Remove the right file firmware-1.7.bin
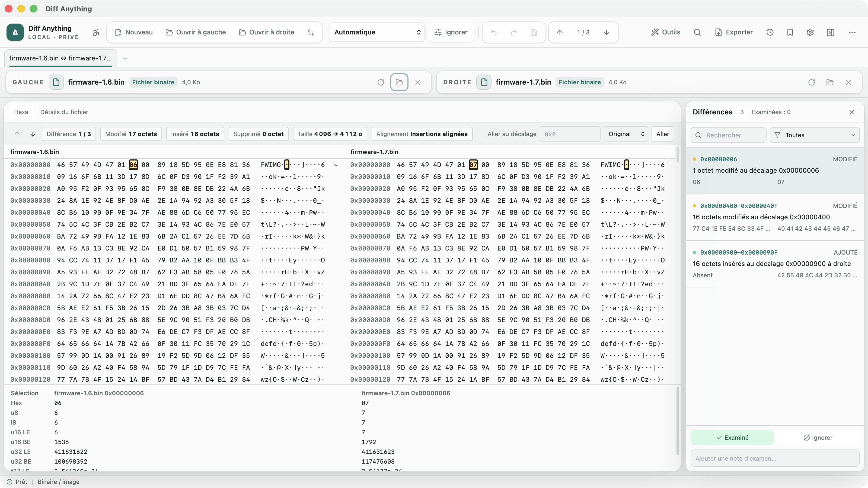The width and height of the screenshot is (868, 488). (x=848, y=82)
